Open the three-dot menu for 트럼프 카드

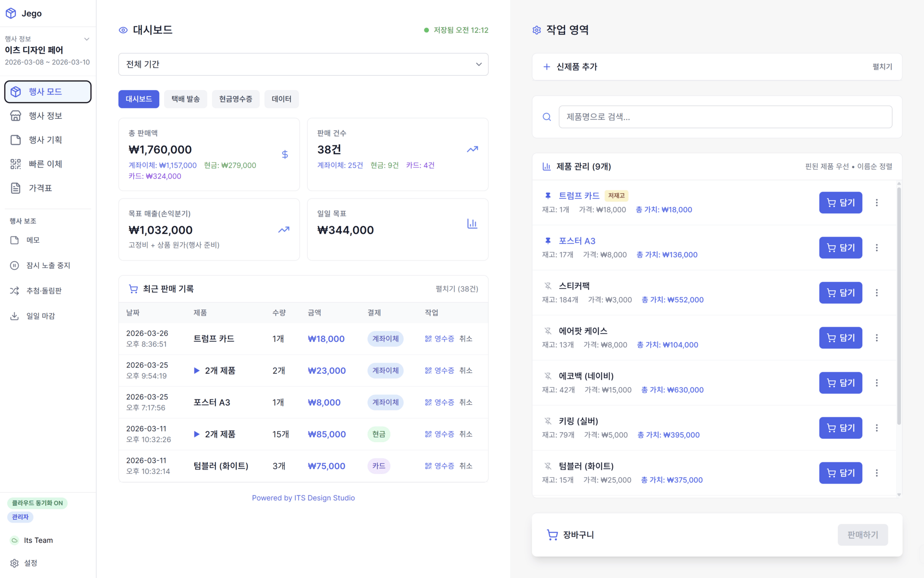[x=876, y=203]
